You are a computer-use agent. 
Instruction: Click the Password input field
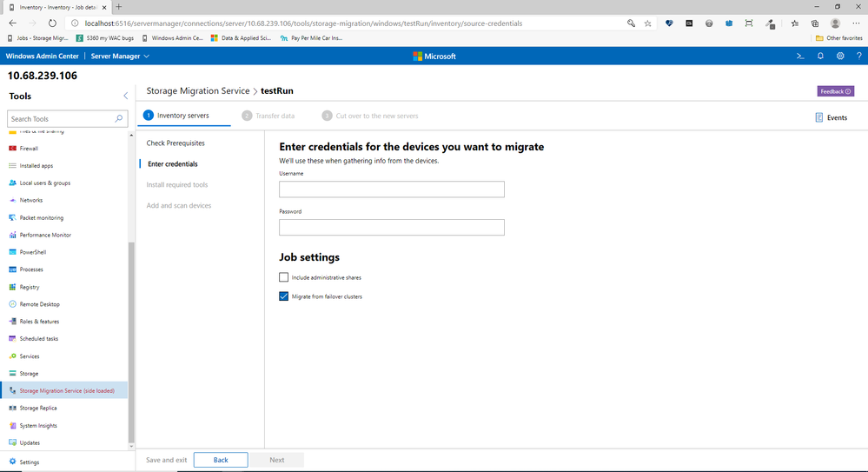tap(391, 227)
